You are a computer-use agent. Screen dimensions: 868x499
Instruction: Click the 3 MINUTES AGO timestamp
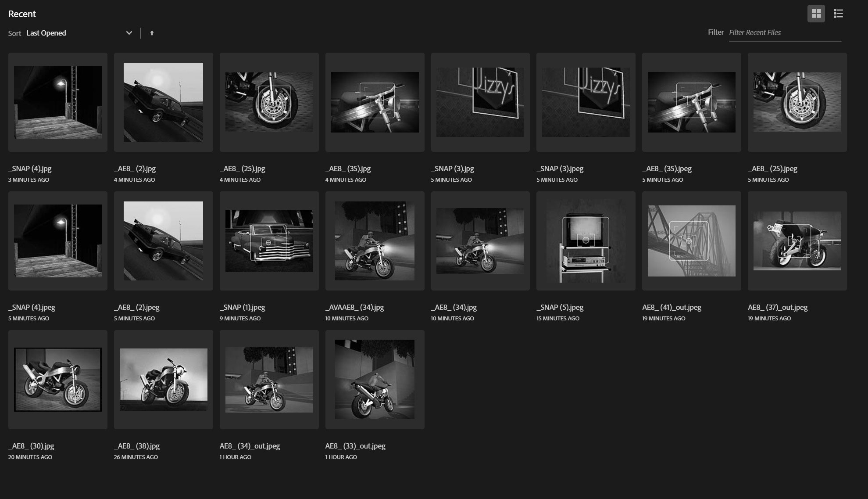29,179
